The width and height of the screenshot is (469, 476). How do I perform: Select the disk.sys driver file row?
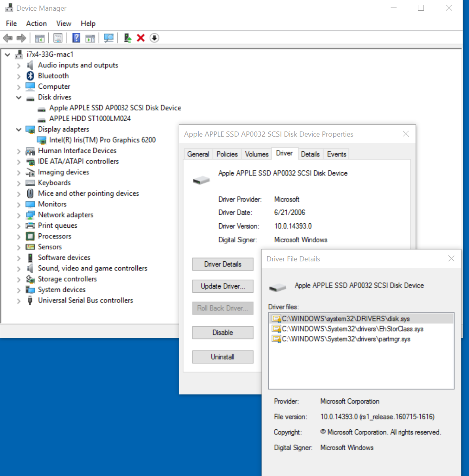click(x=361, y=319)
